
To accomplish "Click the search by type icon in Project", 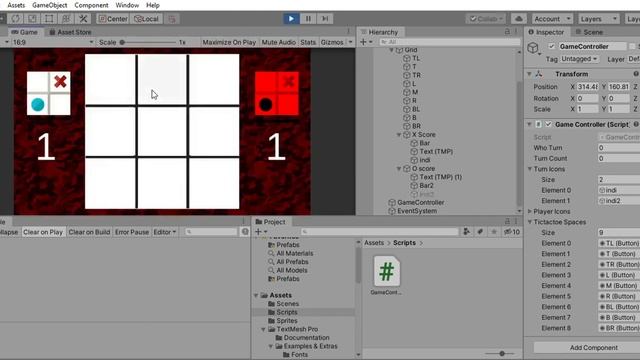I will tap(467, 232).
